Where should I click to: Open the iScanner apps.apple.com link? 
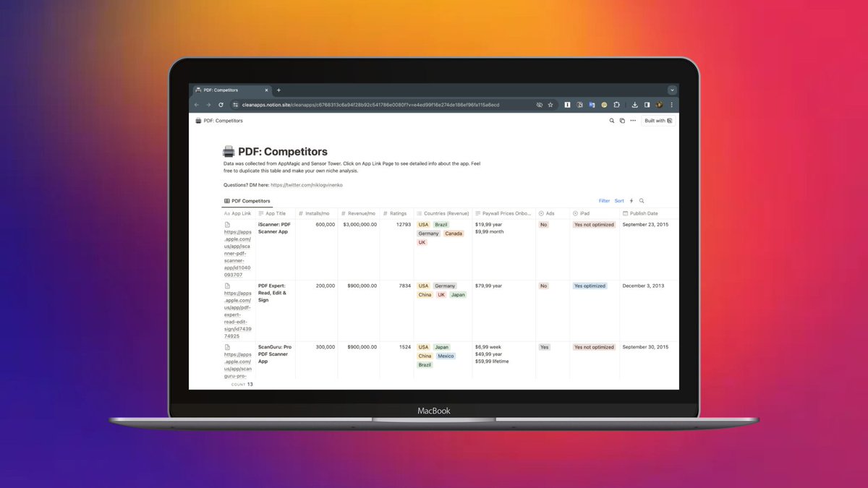click(238, 253)
